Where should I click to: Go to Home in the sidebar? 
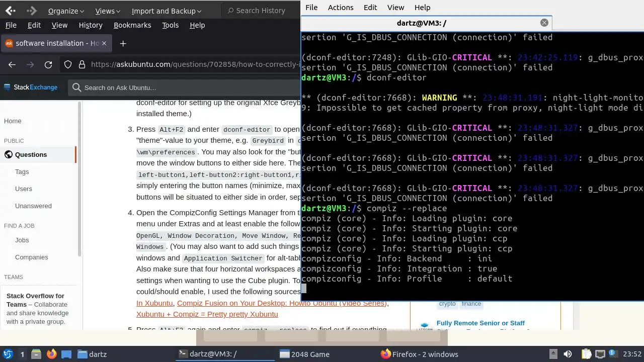pos(13,121)
